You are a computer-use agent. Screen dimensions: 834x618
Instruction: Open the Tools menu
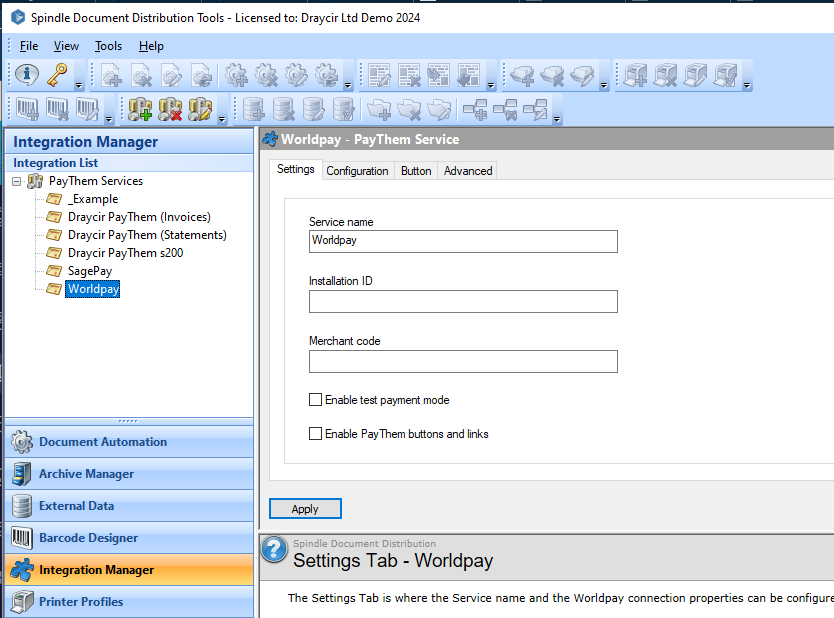(108, 46)
